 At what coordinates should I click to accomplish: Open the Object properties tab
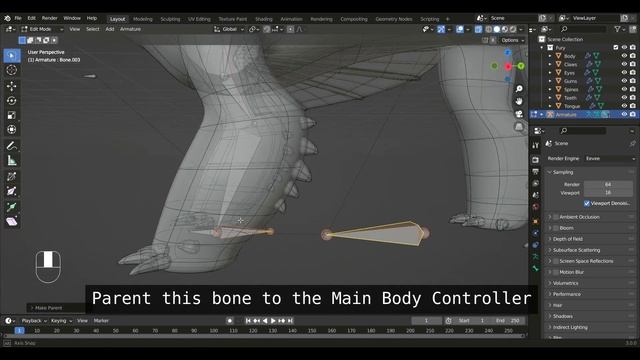pyautogui.click(x=536, y=221)
